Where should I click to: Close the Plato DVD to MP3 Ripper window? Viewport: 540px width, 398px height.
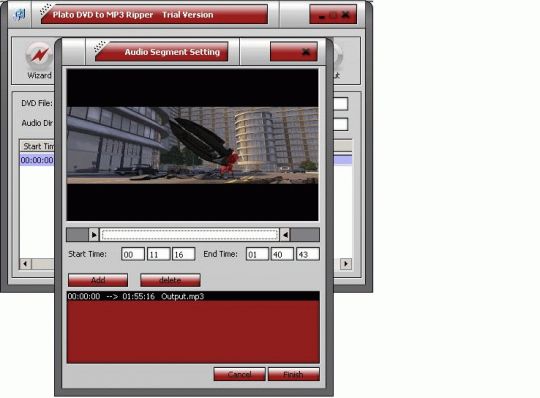coord(345,15)
